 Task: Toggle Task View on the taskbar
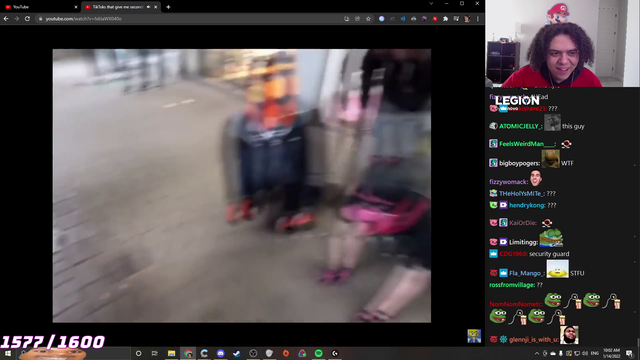click(154, 353)
